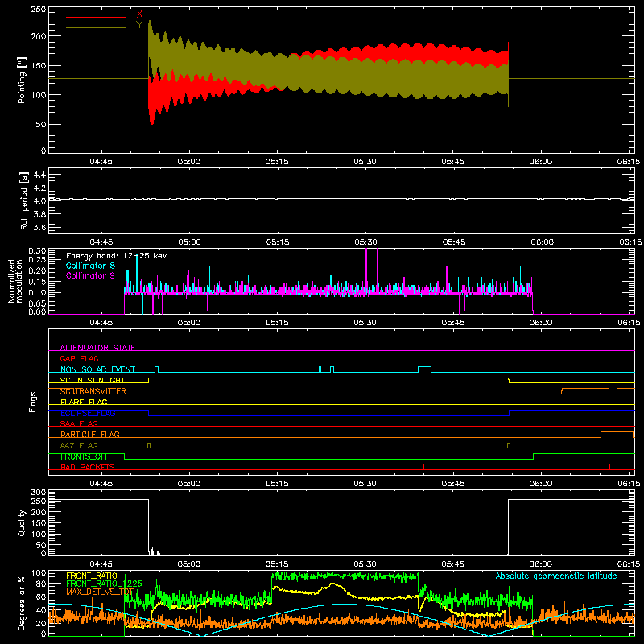Viewport: 644px width, 644px height.
Task: Click the "BAD_PACKETS" flag label
Action: 88,467
